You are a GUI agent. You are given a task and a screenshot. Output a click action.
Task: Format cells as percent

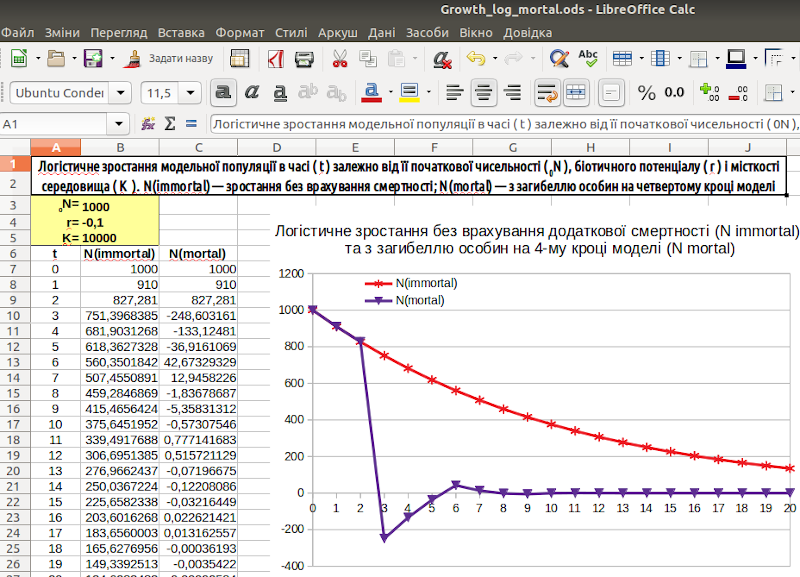pyautogui.click(x=647, y=92)
